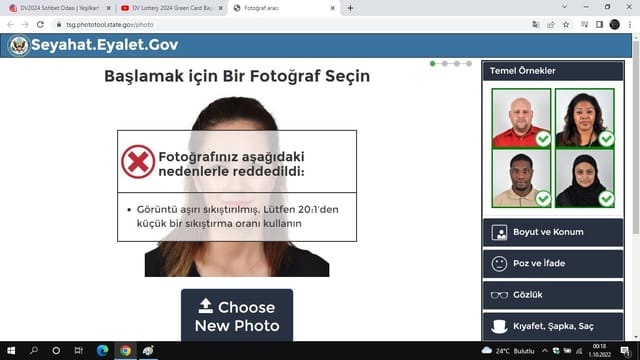Open the Chrome profile avatar
Viewport: 640px width, 360px height.
coord(614,24)
